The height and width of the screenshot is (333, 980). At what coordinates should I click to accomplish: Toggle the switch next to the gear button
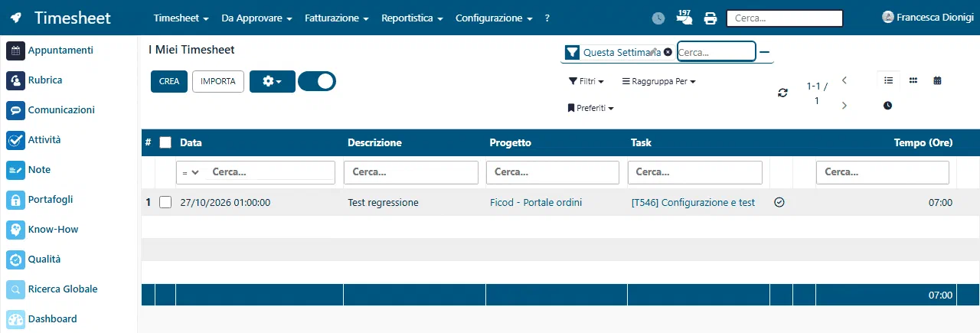[x=317, y=81]
